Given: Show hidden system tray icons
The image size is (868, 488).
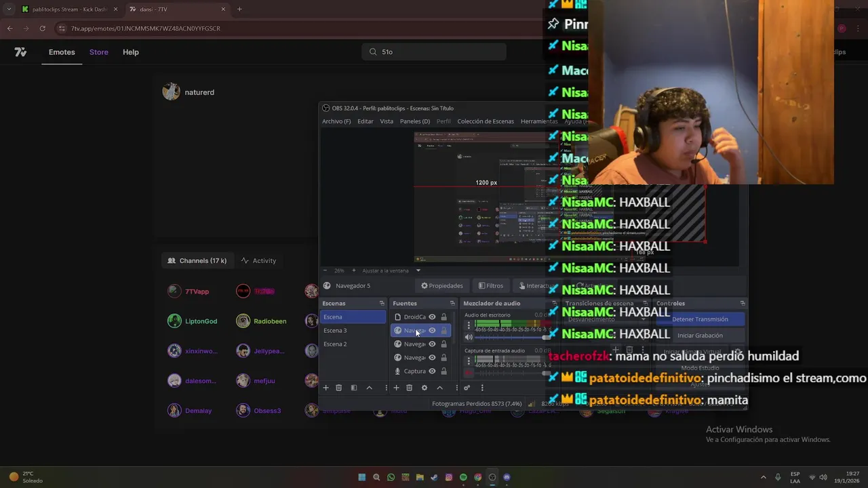Looking at the screenshot, I should (x=763, y=477).
